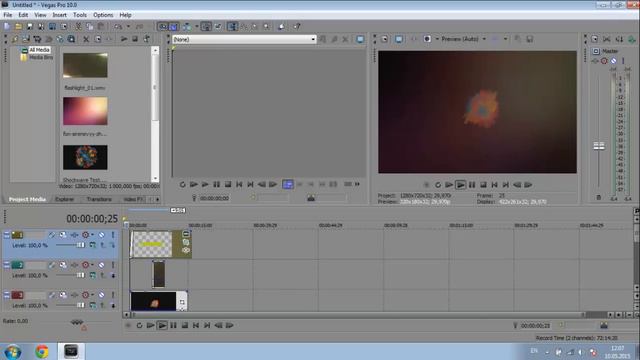Click the New project icon

[7, 27]
